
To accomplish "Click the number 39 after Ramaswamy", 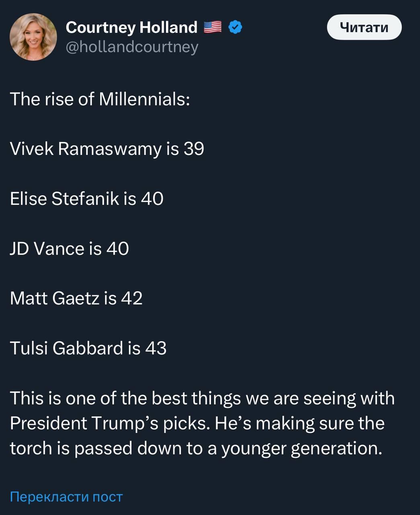I will [x=194, y=149].
